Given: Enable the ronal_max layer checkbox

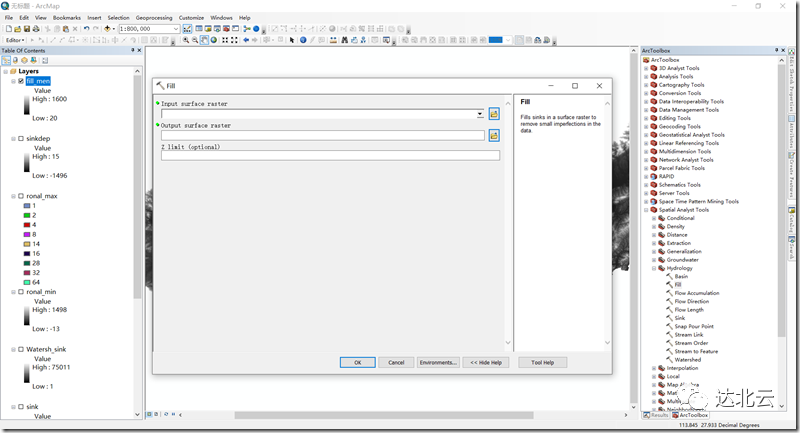Looking at the screenshot, I should click(21, 196).
